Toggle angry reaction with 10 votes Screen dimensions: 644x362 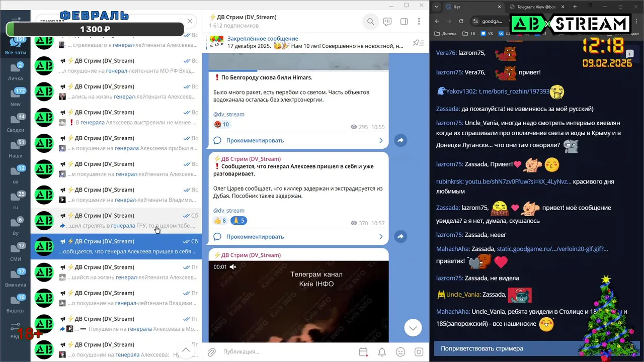tap(222, 124)
